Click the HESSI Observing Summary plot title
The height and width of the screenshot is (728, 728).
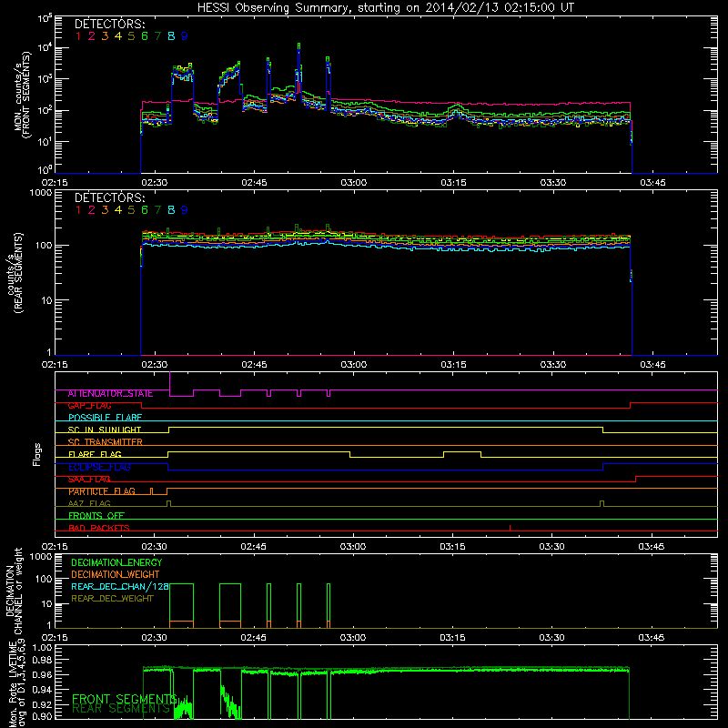(x=386, y=8)
